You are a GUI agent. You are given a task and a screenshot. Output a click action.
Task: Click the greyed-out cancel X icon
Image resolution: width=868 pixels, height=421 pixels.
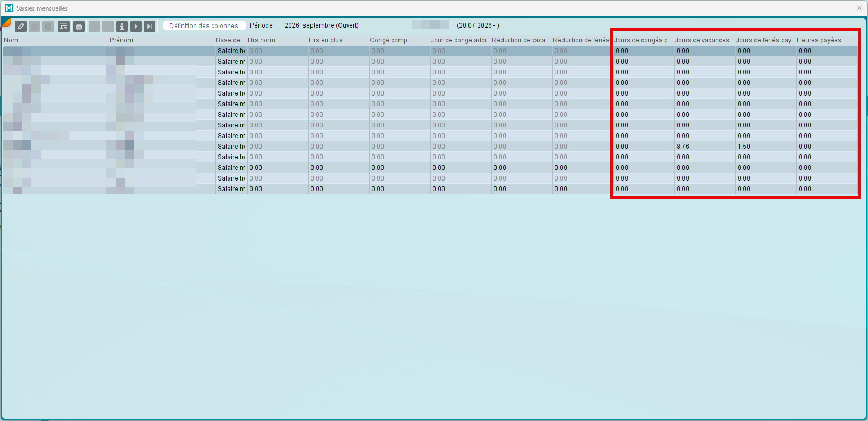[48, 26]
